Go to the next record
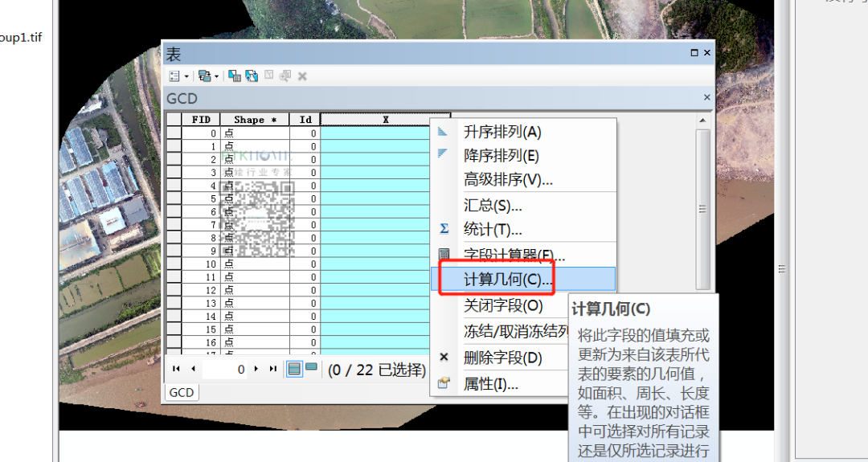This screenshot has height=462, width=868. (x=256, y=369)
